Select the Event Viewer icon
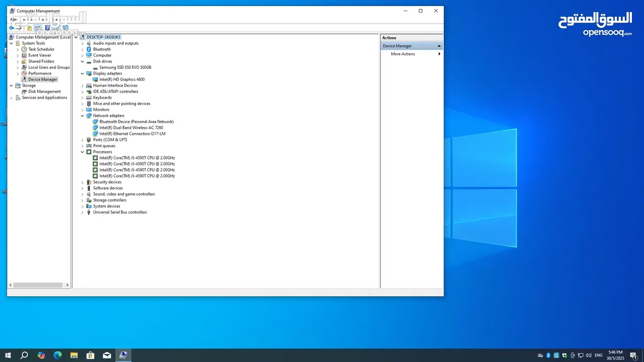Image resolution: width=644 pixels, height=362 pixels. tap(24, 55)
